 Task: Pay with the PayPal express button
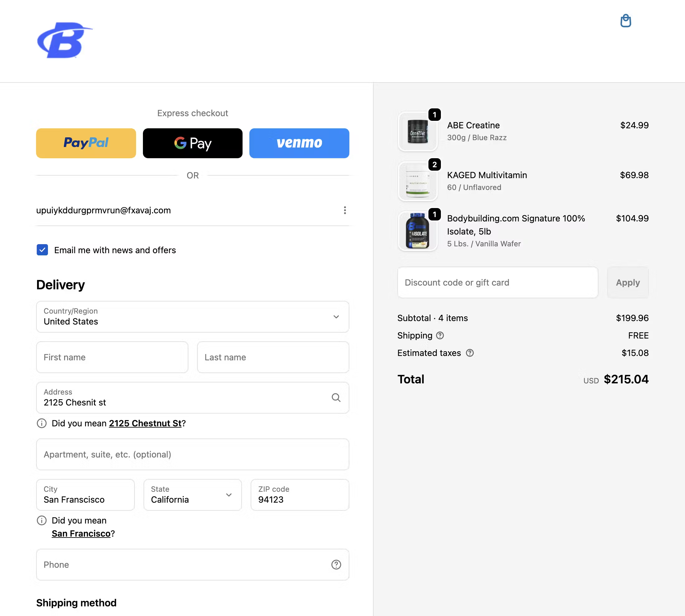pos(86,143)
